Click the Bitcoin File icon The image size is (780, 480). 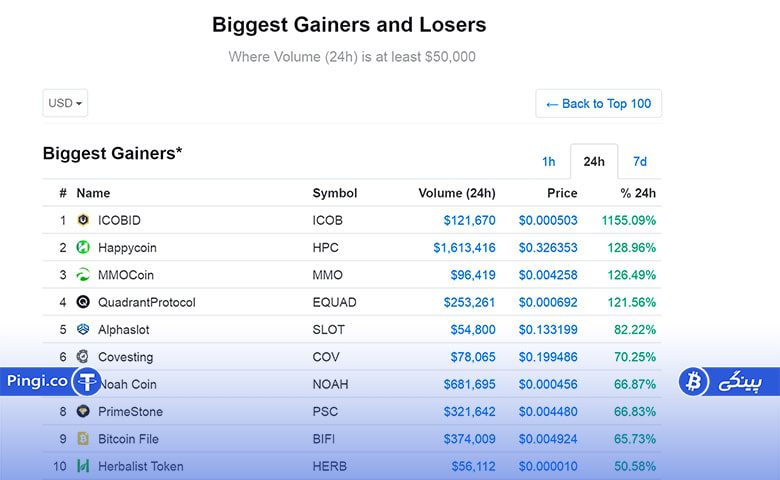point(83,439)
